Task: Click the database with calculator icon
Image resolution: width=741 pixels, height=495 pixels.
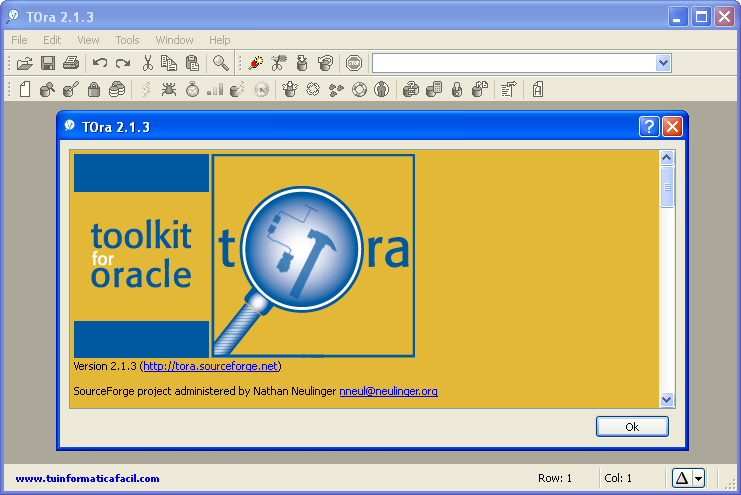Action: (x=434, y=89)
